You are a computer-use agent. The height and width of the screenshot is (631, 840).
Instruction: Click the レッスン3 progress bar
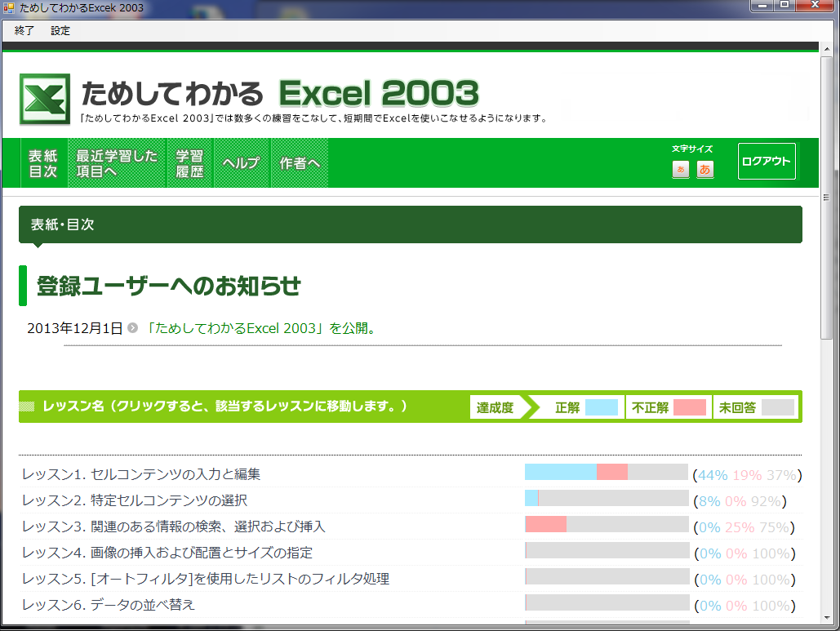pos(607,524)
